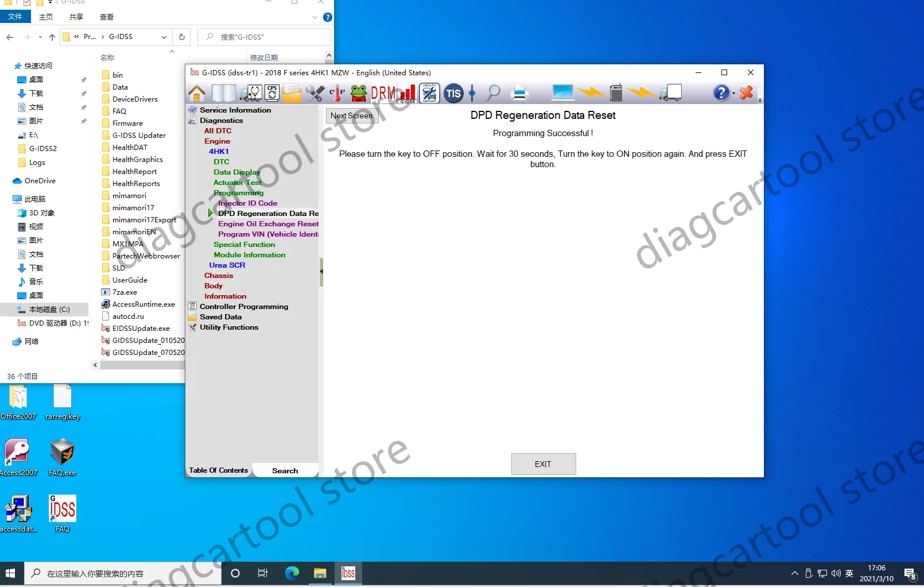Select Injector ID Code in the tree
Viewport: 924px width, 587px height.
coord(247,203)
